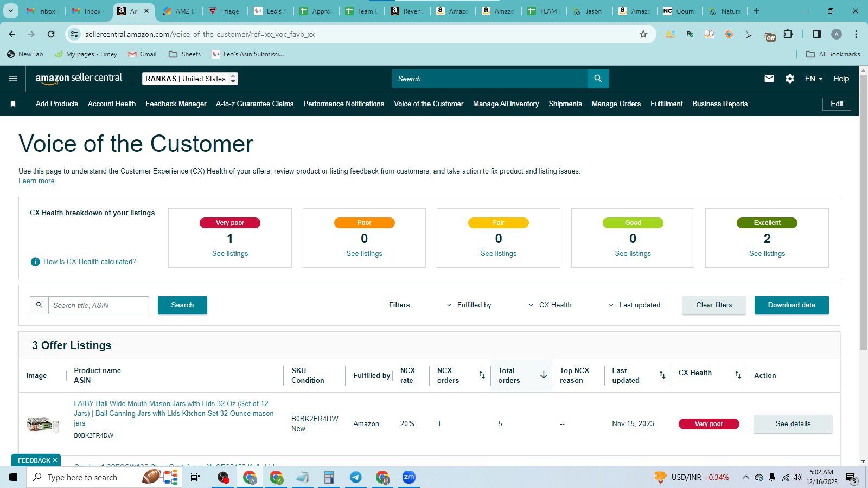Click the Seller Central top search box

point(490,79)
